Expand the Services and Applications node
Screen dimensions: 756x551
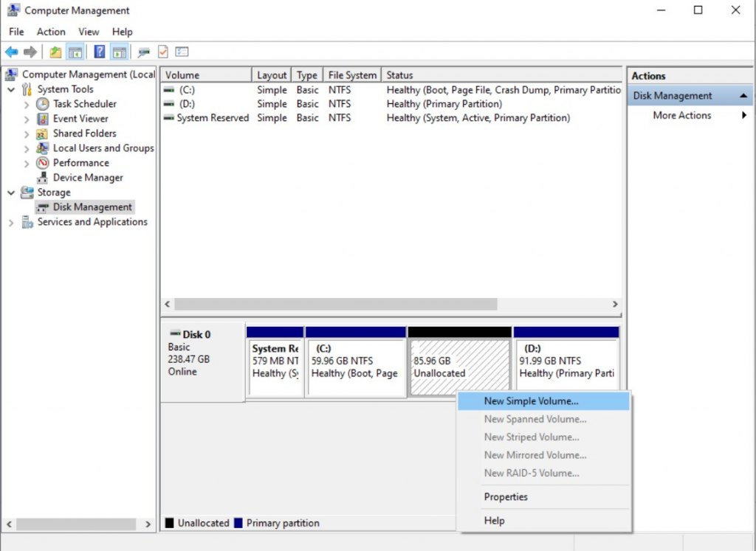click(10, 221)
